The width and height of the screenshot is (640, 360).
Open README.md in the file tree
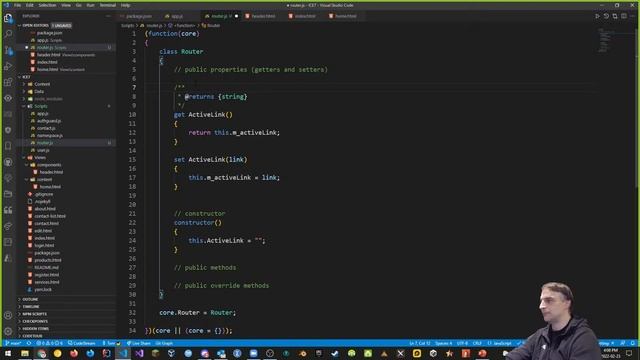coord(47,268)
